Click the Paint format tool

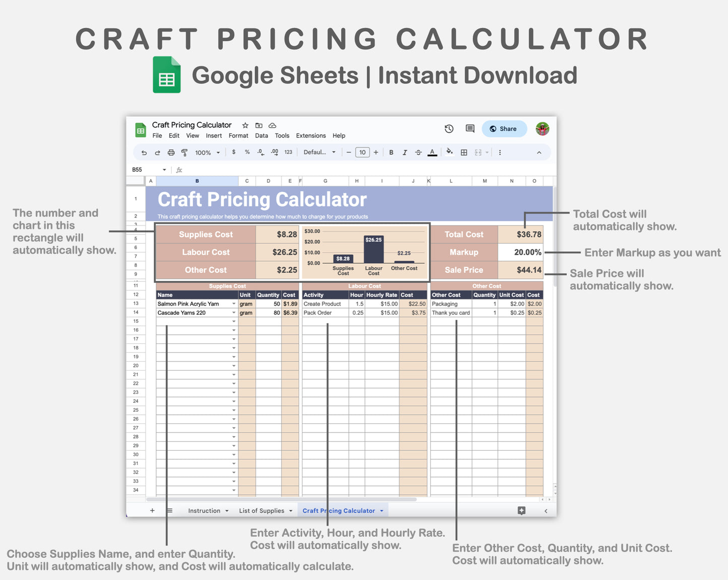[x=184, y=152]
